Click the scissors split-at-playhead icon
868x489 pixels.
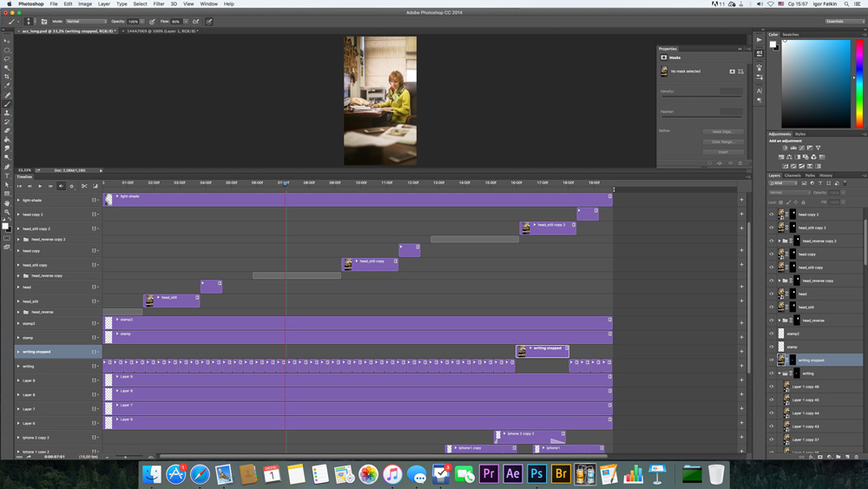84,186
